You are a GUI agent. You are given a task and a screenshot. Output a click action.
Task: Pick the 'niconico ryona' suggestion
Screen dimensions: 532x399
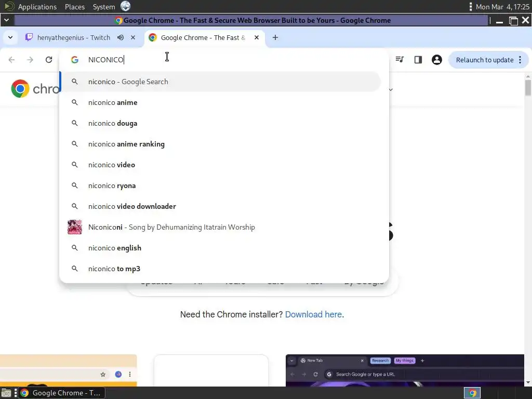pos(220,185)
